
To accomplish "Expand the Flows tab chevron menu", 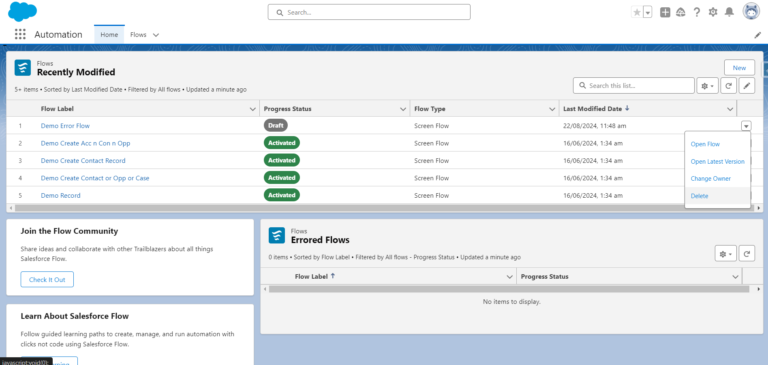I will tap(156, 35).
